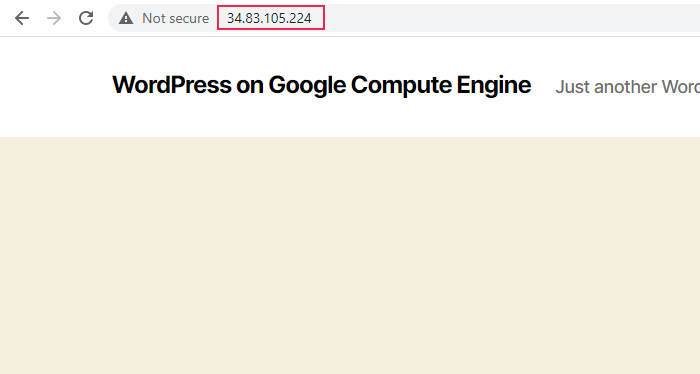Open site info via Not secure label
This screenshot has width=700, height=374.
click(x=175, y=18)
